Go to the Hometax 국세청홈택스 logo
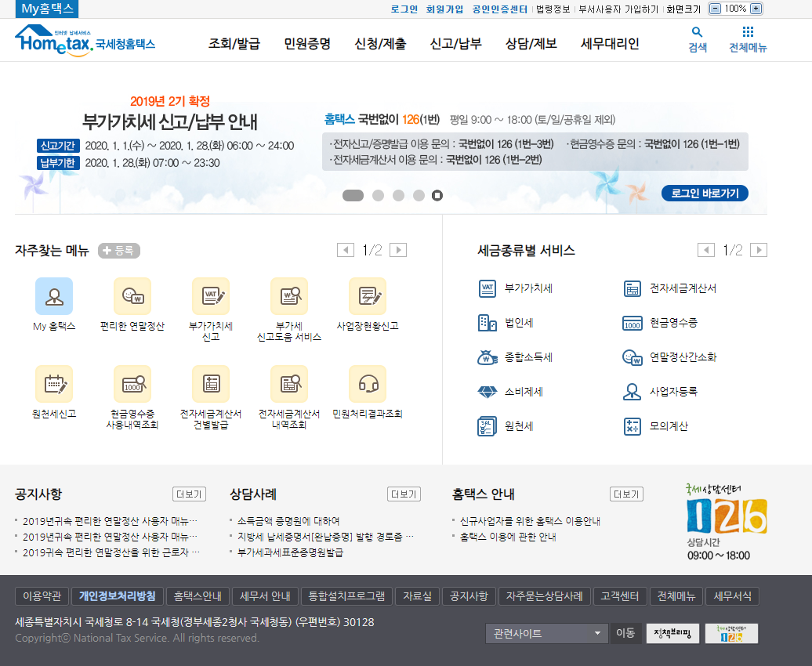This screenshot has height=666, width=812. pos(85,41)
